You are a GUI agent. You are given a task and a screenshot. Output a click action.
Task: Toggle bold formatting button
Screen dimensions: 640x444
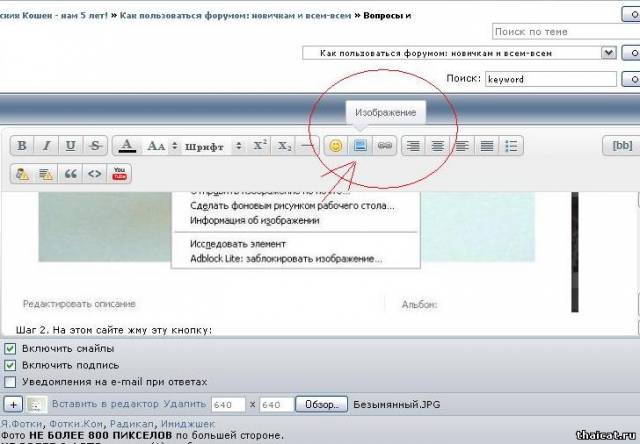click(x=22, y=146)
